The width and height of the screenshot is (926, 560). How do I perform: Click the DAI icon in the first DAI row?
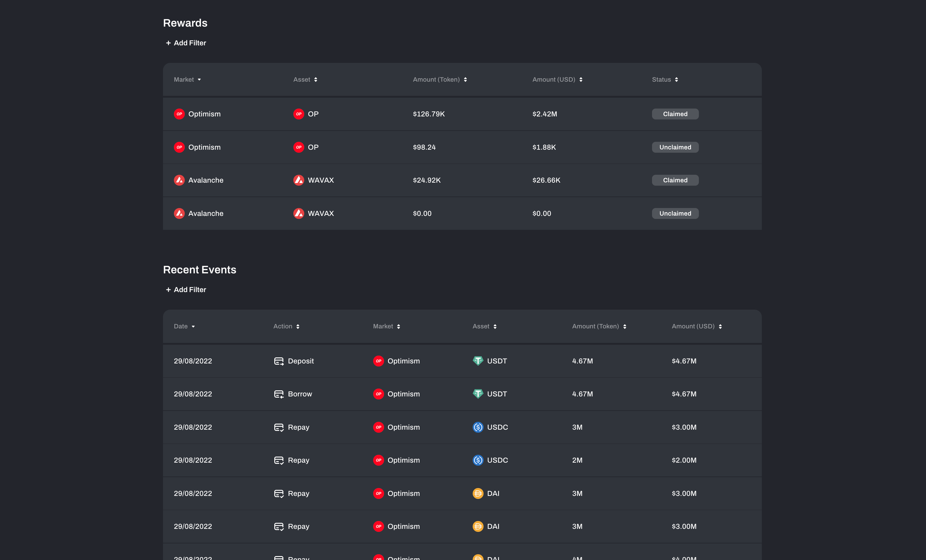click(478, 493)
